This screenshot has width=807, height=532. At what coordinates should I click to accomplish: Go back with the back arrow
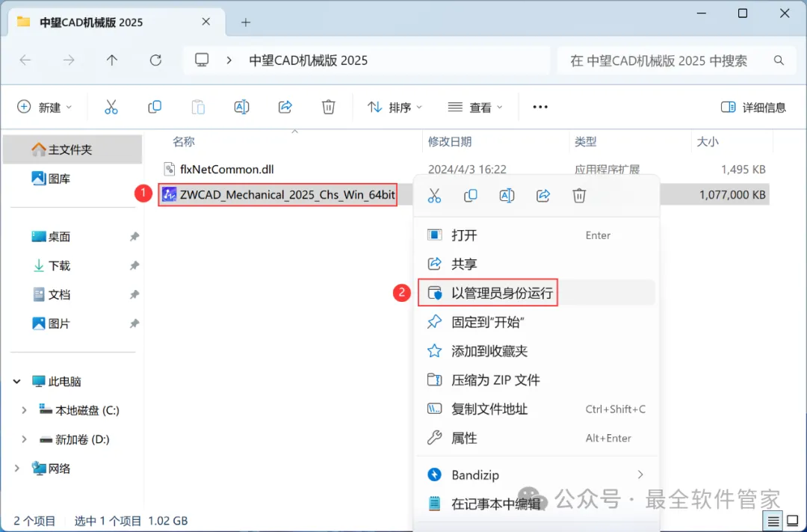[25, 61]
